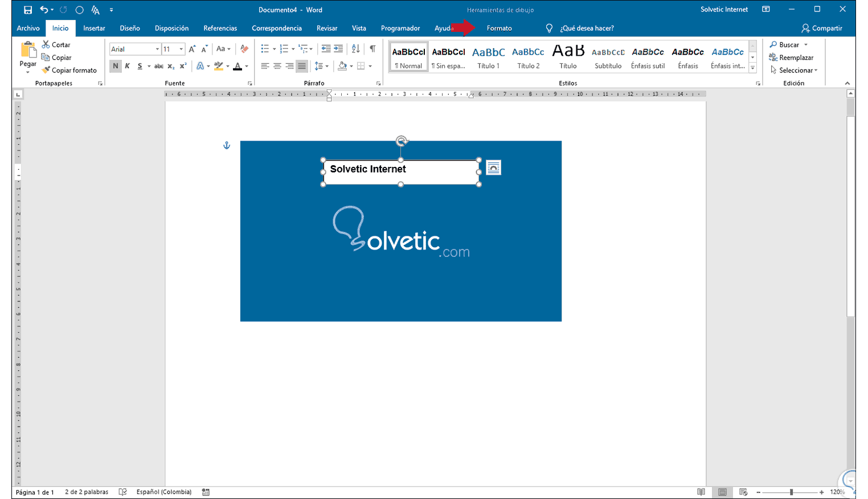Insert a bulleted list
Image resolution: width=868 pixels, height=499 pixels.
[265, 49]
